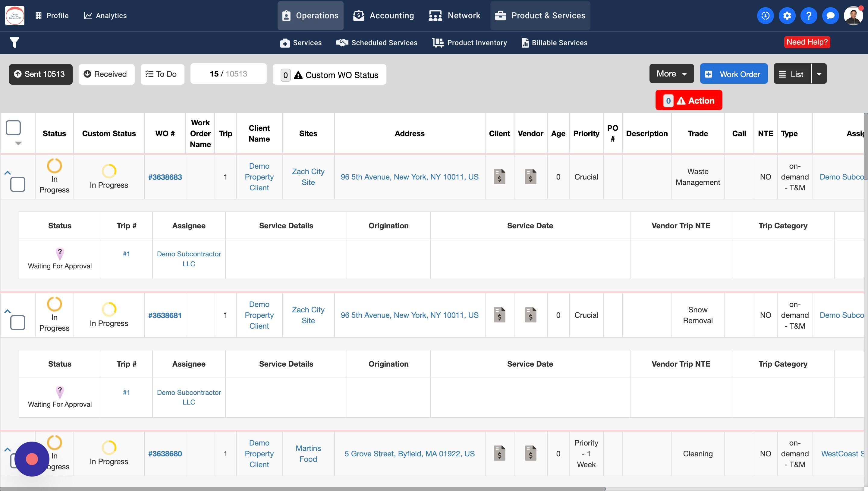Click the red record floating button
Screen dimensions: 868x491
pos(32,459)
